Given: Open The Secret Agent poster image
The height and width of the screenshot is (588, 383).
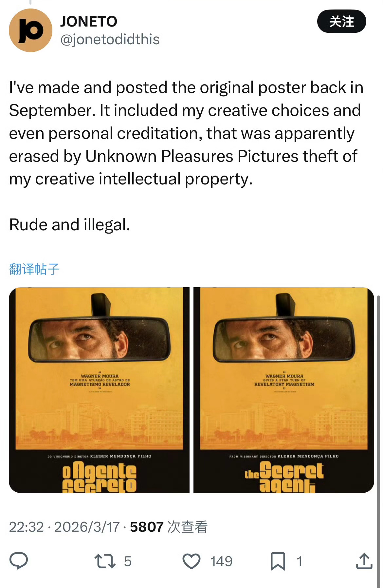Looking at the screenshot, I should 284,390.
